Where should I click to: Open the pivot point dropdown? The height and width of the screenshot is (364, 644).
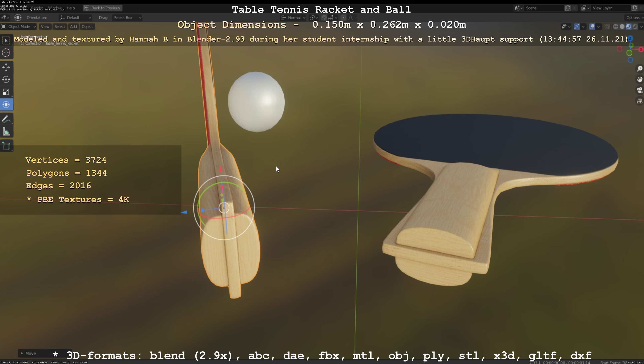pos(313,17)
